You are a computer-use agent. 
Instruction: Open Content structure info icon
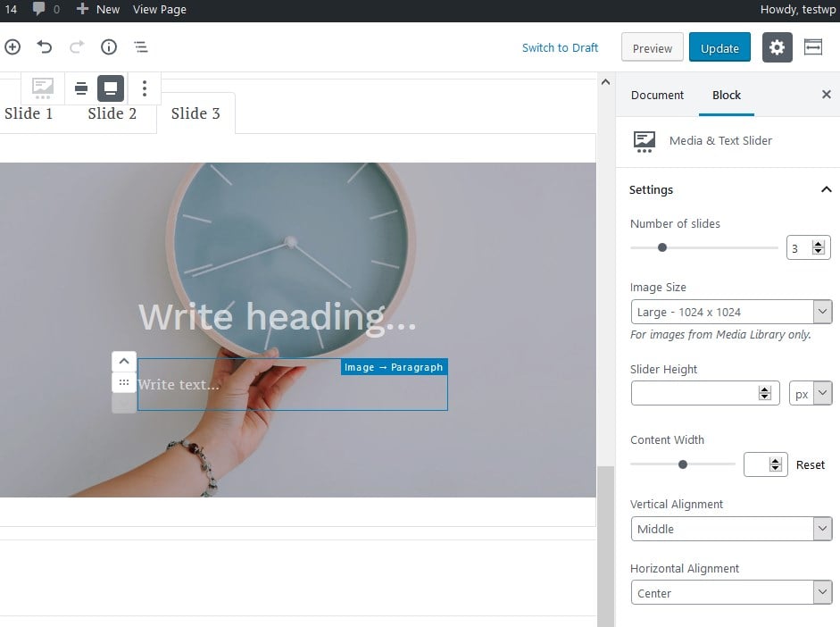(109, 47)
